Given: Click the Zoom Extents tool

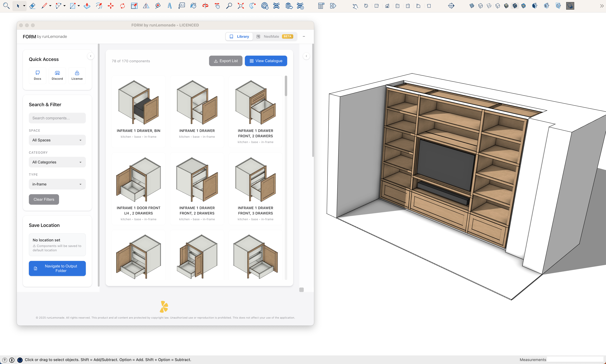Looking at the screenshot, I should [241, 6].
